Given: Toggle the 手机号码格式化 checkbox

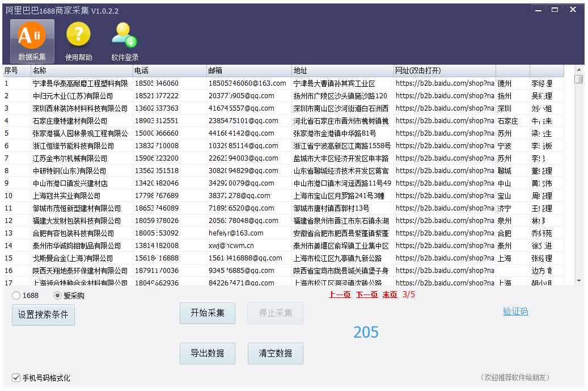Looking at the screenshot, I should pyautogui.click(x=16, y=378).
